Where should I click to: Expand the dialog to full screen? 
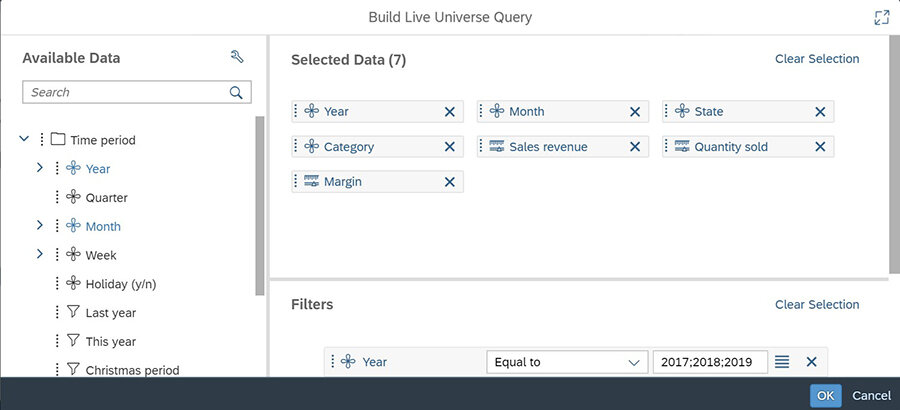click(x=881, y=17)
